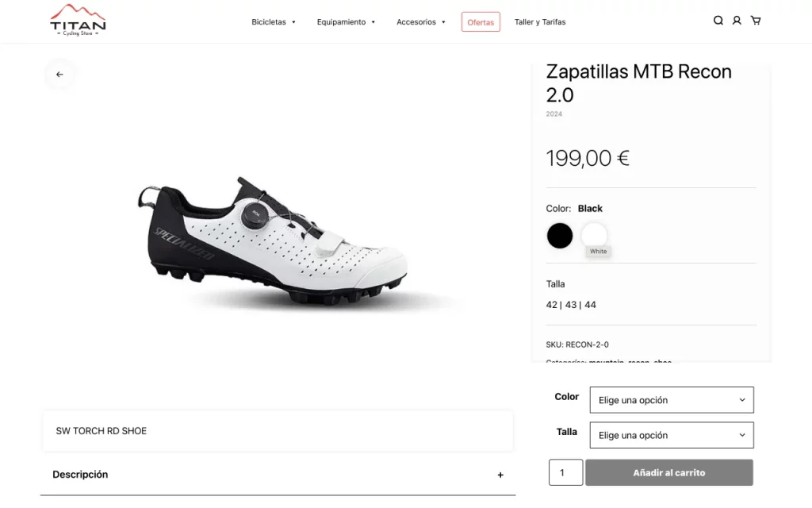Select talla 42 in the size options
Image resolution: width=812 pixels, height=508 pixels.
pos(552,304)
